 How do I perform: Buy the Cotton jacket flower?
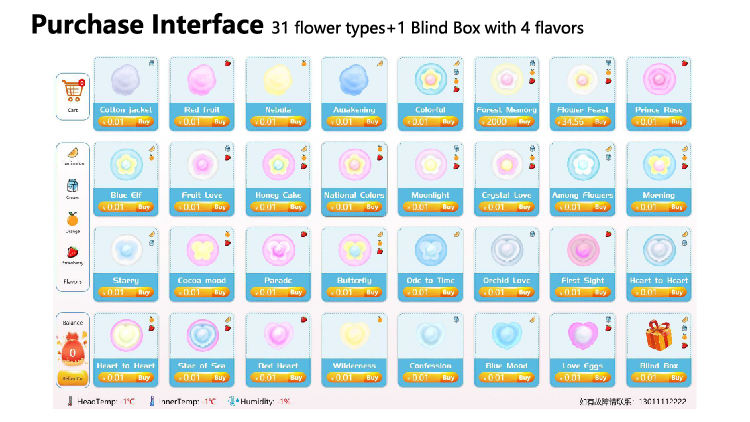pyautogui.click(x=144, y=122)
